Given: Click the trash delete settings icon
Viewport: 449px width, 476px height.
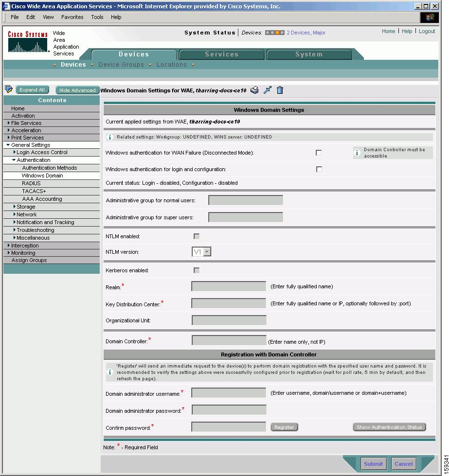Looking at the screenshot, I should [x=280, y=90].
